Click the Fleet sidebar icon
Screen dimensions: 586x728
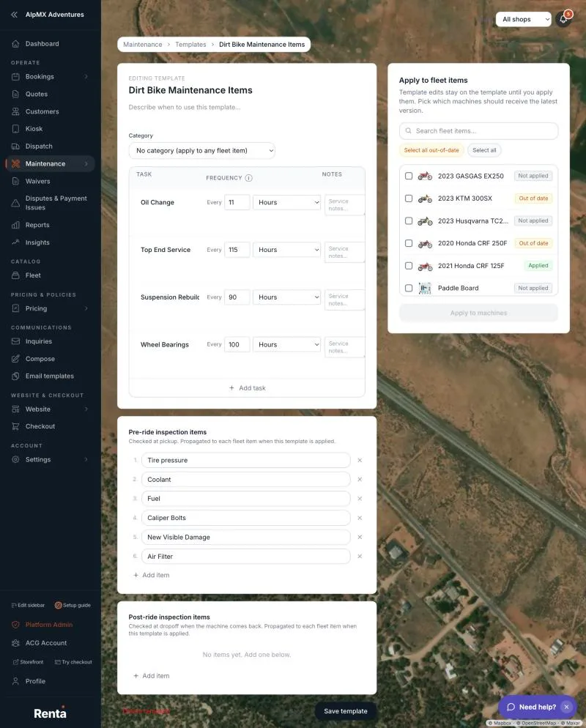coord(15,275)
